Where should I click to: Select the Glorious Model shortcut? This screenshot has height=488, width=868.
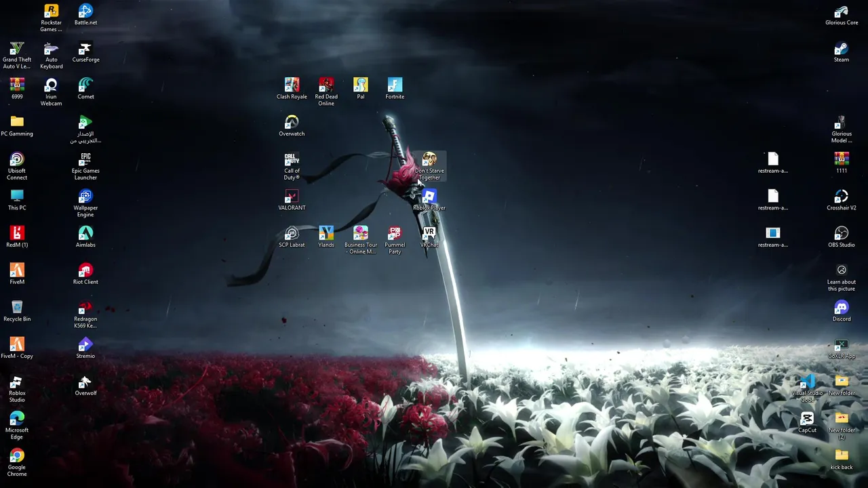pyautogui.click(x=842, y=129)
